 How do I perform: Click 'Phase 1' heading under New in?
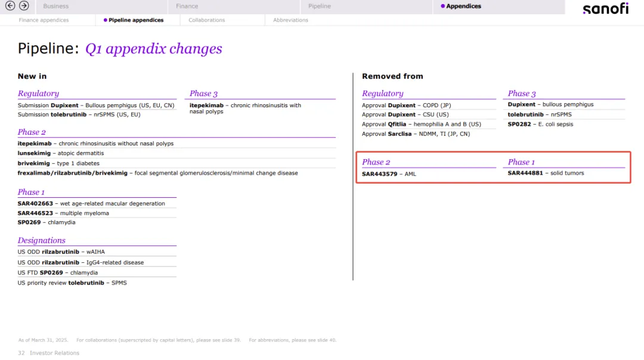tap(31, 192)
